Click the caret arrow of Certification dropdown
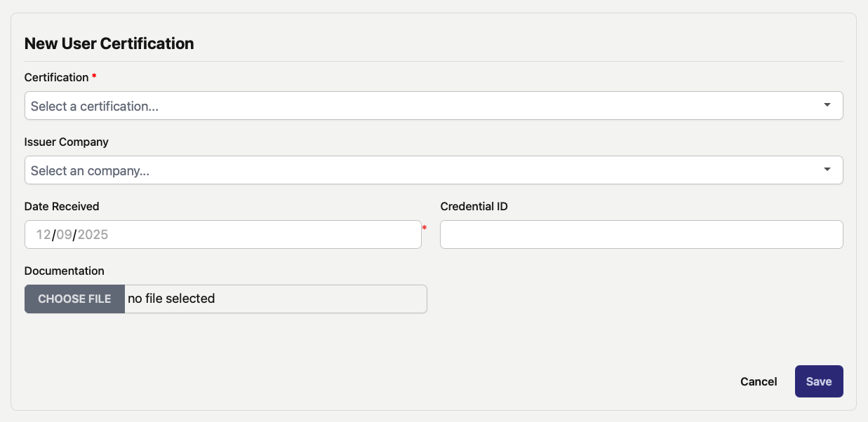Screen dimensions: 868x422 [x=827, y=105]
